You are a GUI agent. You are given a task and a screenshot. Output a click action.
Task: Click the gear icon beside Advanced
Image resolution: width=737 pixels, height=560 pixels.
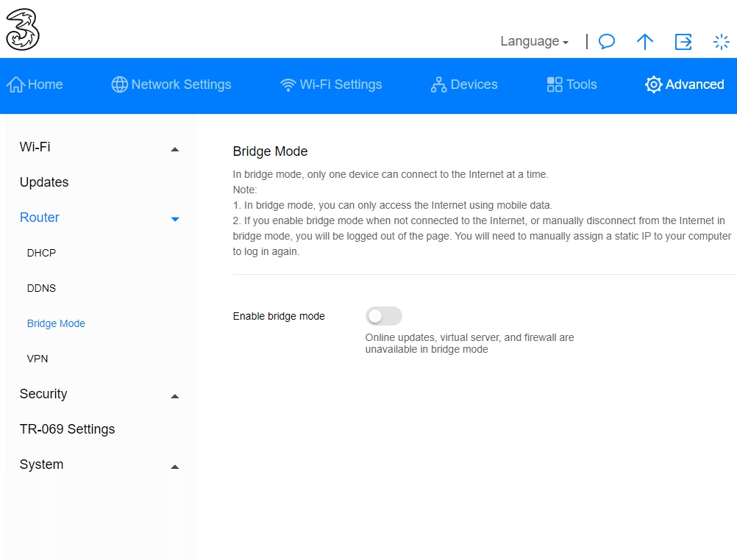(653, 85)
